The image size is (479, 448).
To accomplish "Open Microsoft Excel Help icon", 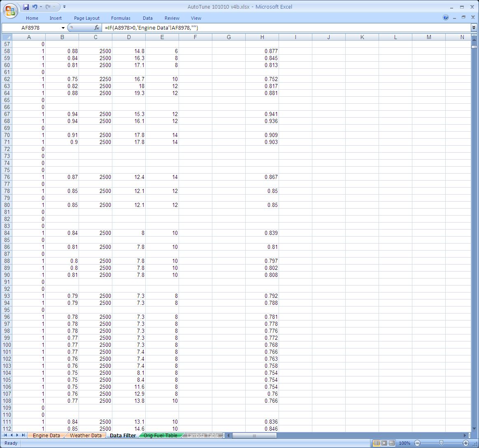I will pos(446,18).
